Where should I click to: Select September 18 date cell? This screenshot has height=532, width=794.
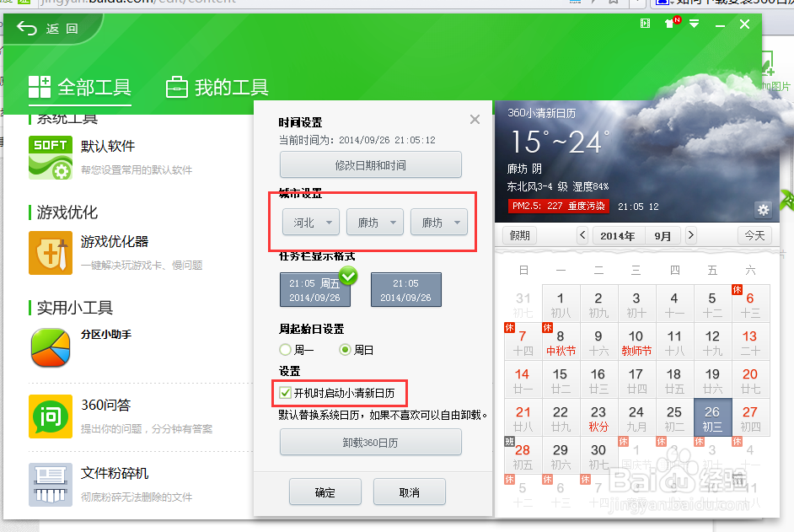coord(674,379)
